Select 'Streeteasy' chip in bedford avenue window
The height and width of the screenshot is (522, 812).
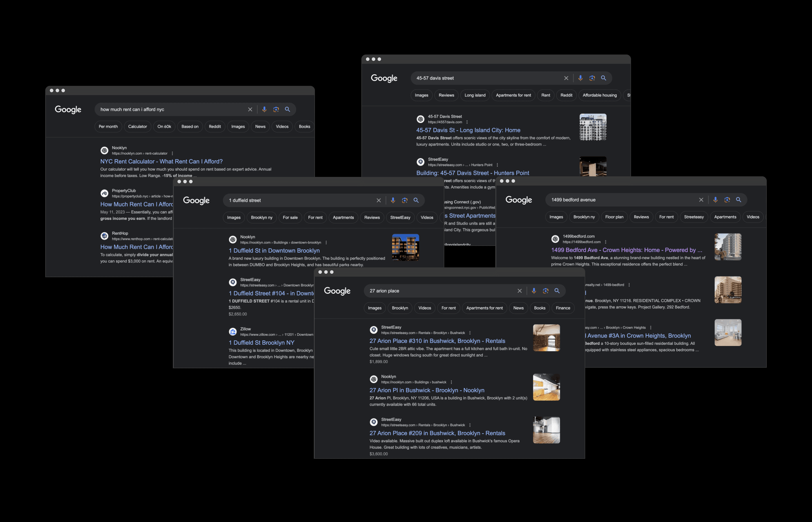point(694,217)
